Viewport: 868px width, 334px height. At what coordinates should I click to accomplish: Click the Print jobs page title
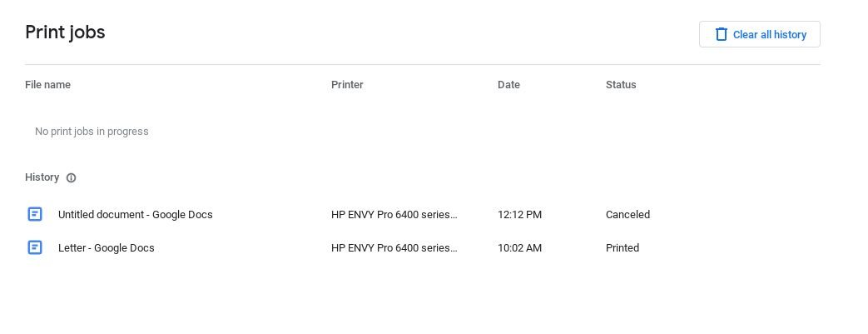tap(65, 32)
